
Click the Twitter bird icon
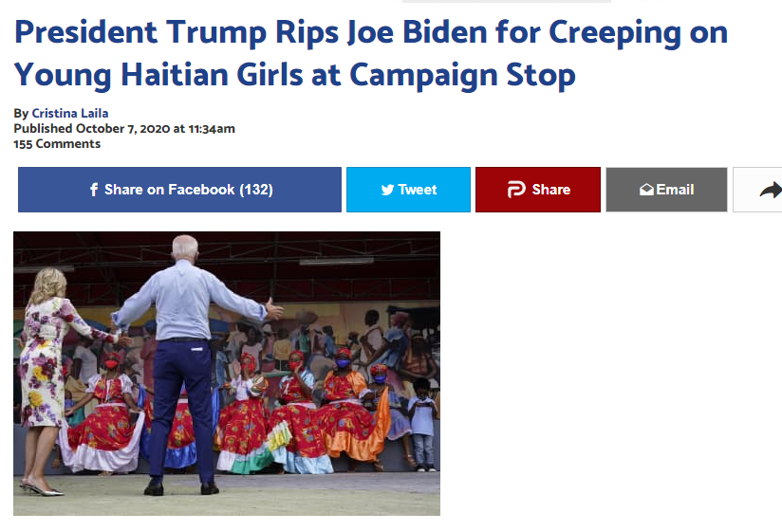click(387, 190)
